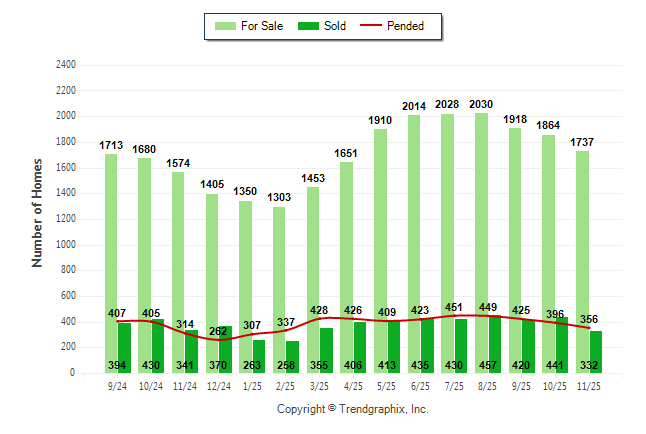Click the Number of Homes axis title
Image resolution: width=646 pixels, height=434 pixels.
pos(38,212)
